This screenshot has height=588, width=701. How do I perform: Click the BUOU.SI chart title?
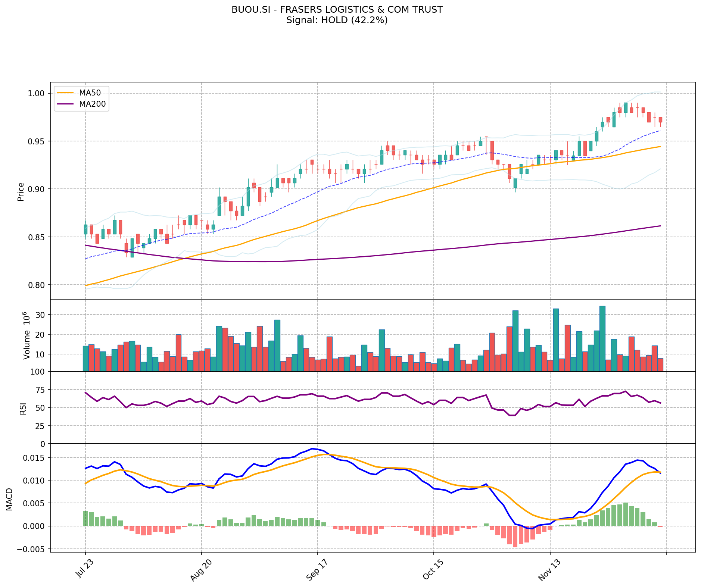337,10
